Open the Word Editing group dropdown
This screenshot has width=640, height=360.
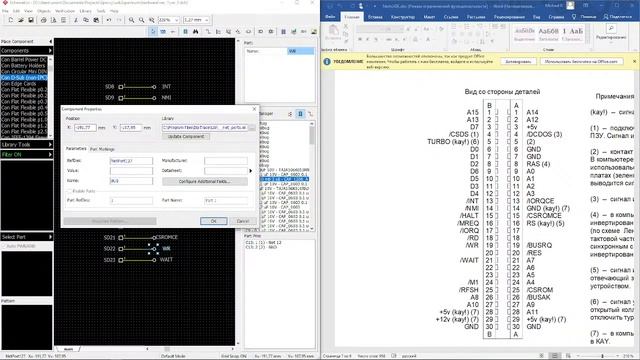(611, 38)
